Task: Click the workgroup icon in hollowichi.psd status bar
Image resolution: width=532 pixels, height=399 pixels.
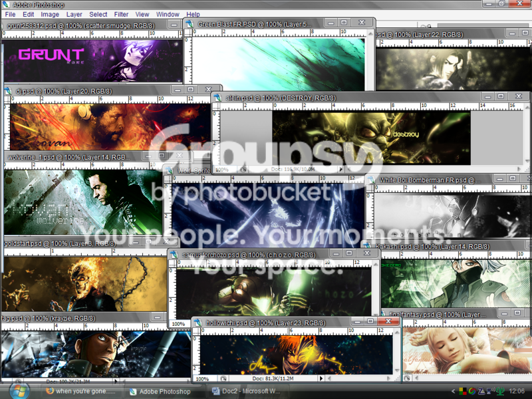Action: pyautogui.click(x=223, y=378)
